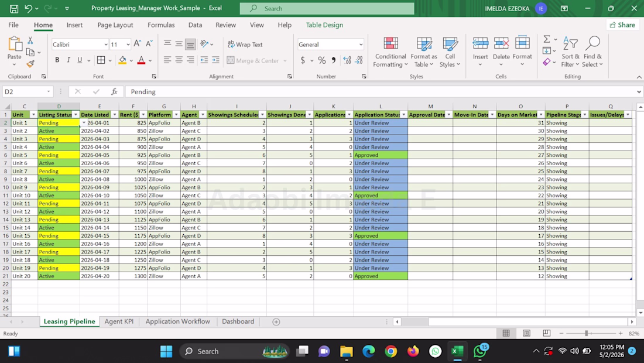This screenshot has height=363, width=644.
Task: Open the General number format dropdown
Action: (361, 44)
